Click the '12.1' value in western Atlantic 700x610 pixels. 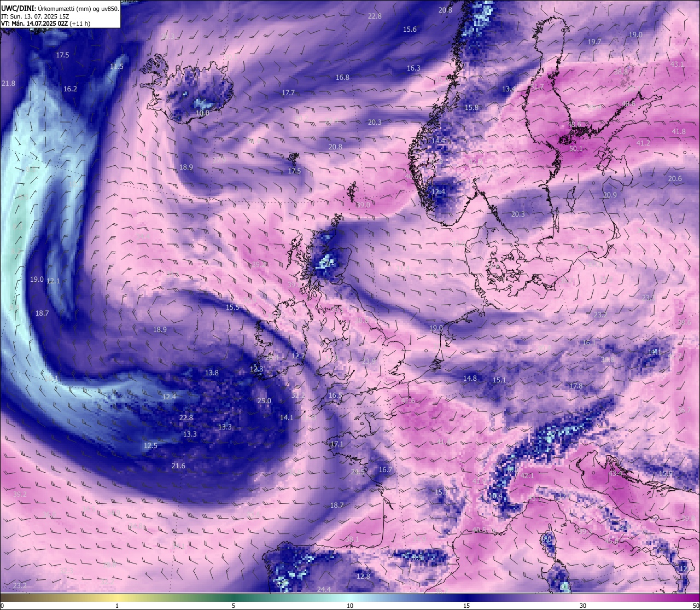coord(53,281)
